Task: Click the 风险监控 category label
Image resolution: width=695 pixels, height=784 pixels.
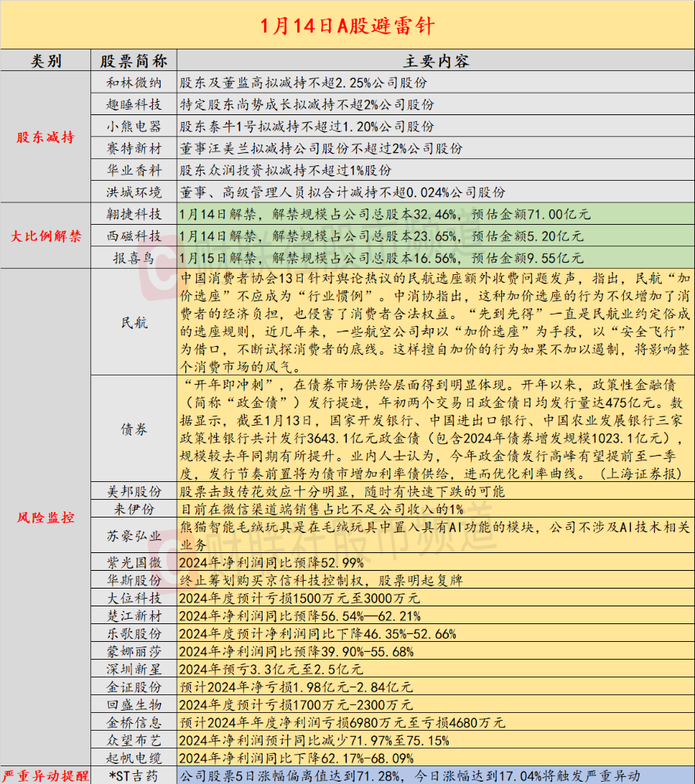Action: click(44, 520)
